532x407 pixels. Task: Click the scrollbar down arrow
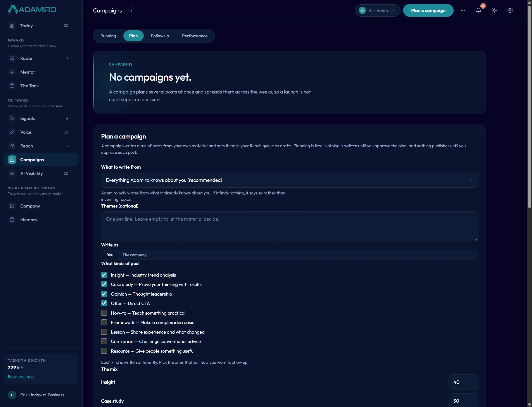[530, 405]
